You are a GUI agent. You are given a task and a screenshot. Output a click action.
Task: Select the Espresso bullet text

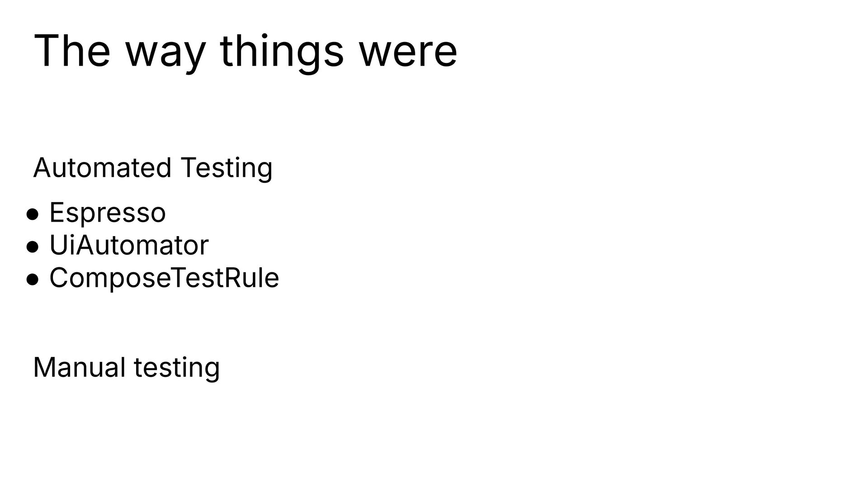108,213
